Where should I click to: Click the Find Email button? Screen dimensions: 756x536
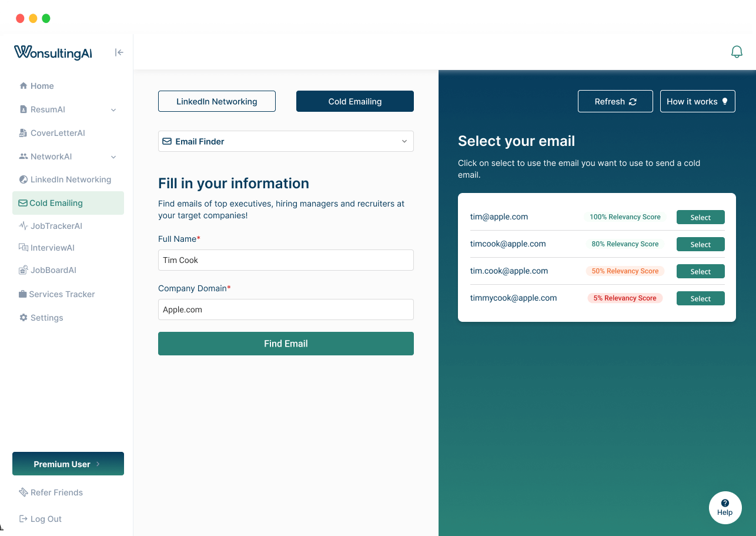(x=286, y=344)
